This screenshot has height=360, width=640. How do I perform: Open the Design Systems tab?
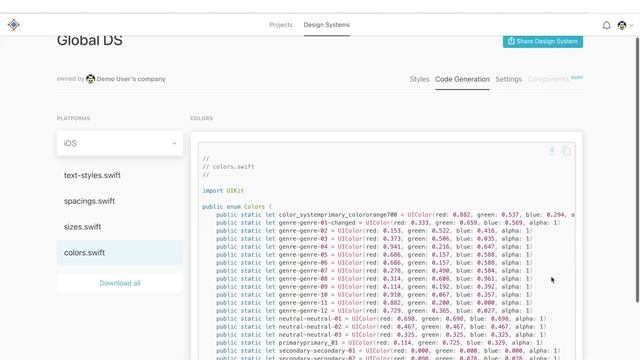327,25
